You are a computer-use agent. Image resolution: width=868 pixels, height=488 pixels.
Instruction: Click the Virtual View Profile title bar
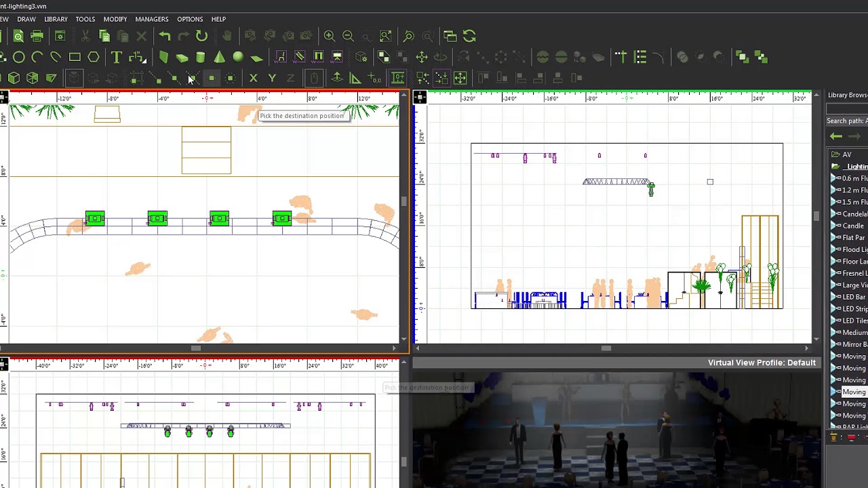[617, 363]
